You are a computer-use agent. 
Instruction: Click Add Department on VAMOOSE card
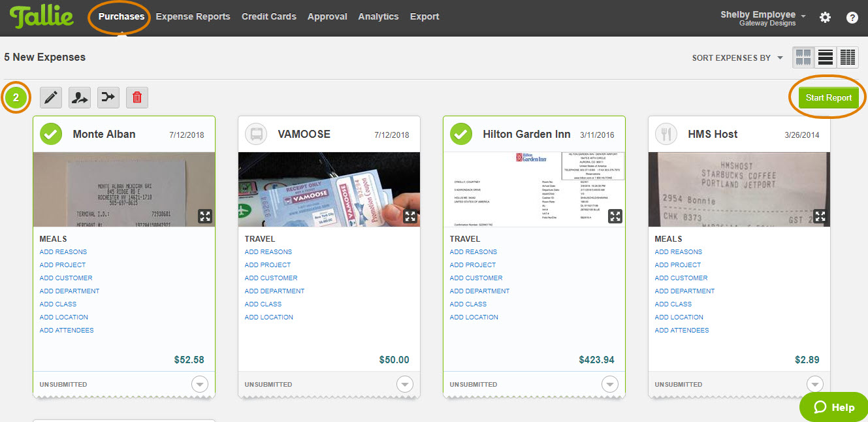click(274, 291)
